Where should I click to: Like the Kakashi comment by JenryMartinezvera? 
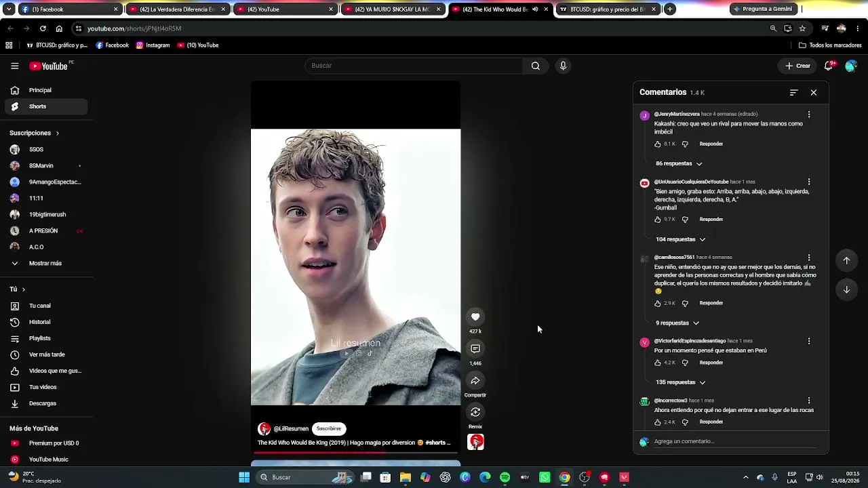tap(657, 144)
